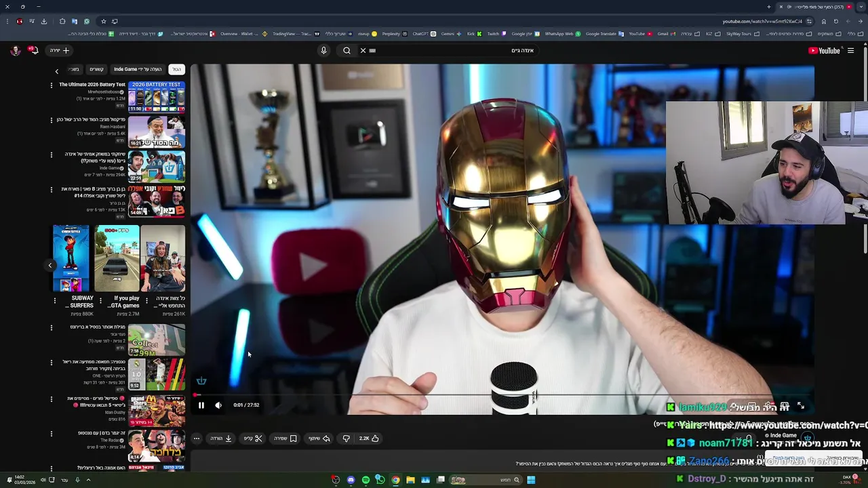The image size is (868, 488).
Task: Download the video (הורדה)
Action: pos(221,439)
